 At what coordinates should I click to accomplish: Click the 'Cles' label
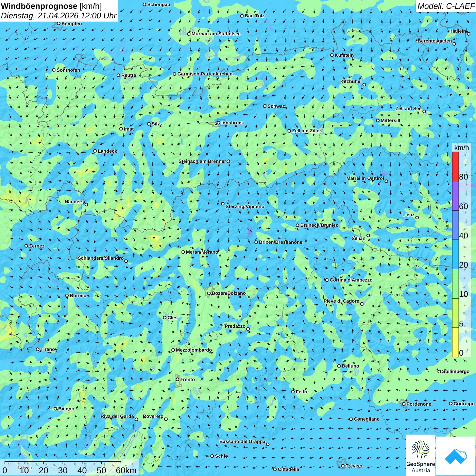coord(172,318)
